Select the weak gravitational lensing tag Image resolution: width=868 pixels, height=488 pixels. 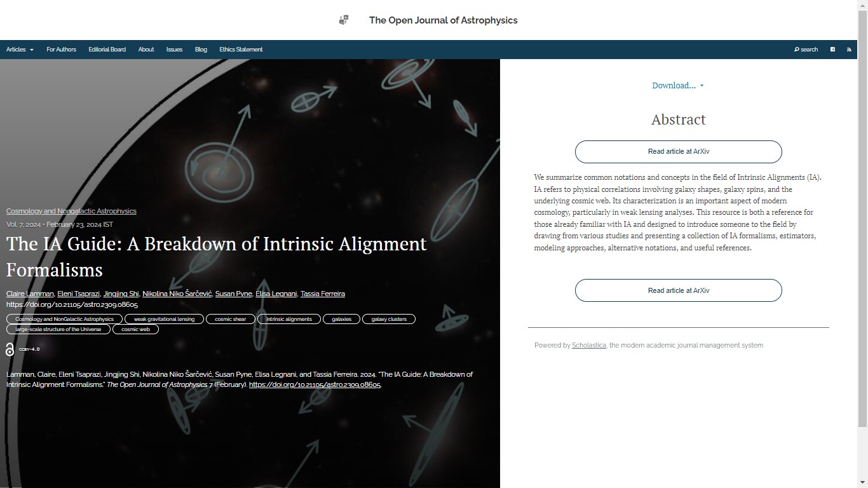[164, 319]
